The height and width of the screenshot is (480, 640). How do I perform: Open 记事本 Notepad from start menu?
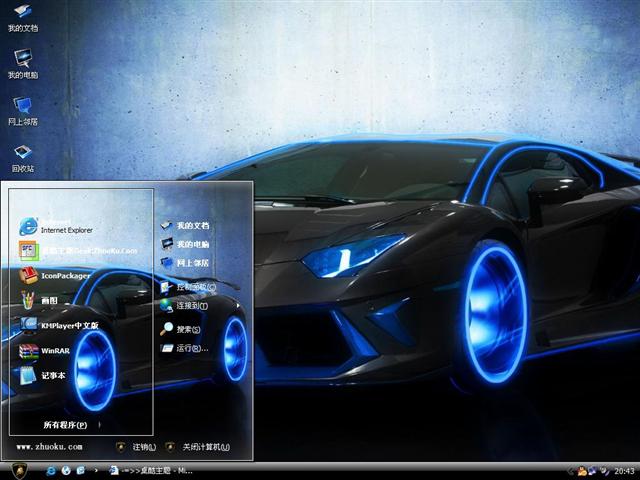tap(42, 376)
